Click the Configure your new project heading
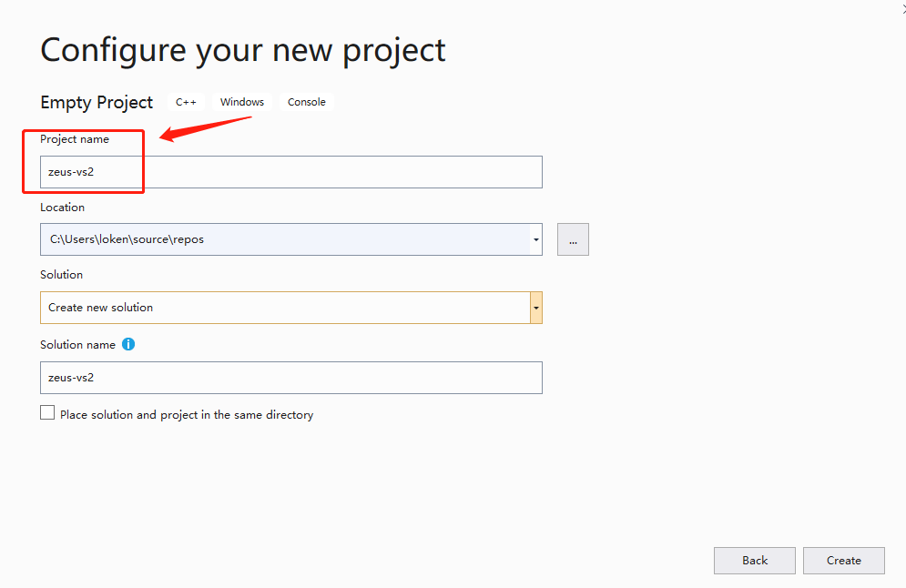 coord(243,49)
